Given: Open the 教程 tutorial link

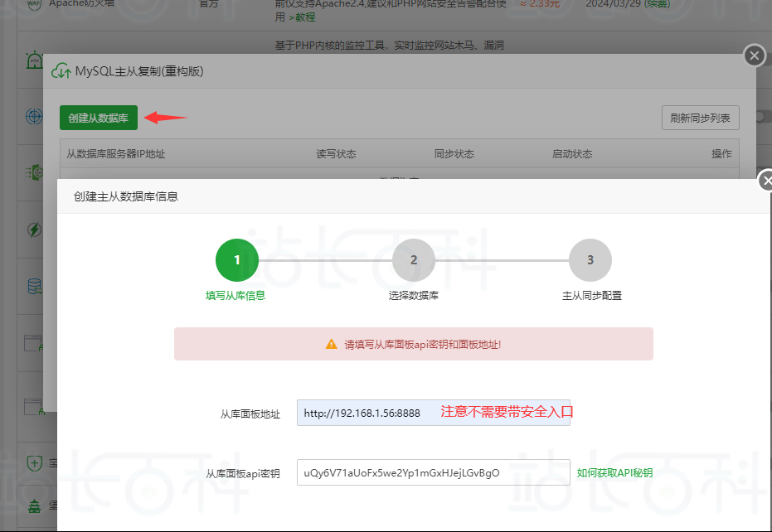Looking at the screenshot, I should (305, 17).
